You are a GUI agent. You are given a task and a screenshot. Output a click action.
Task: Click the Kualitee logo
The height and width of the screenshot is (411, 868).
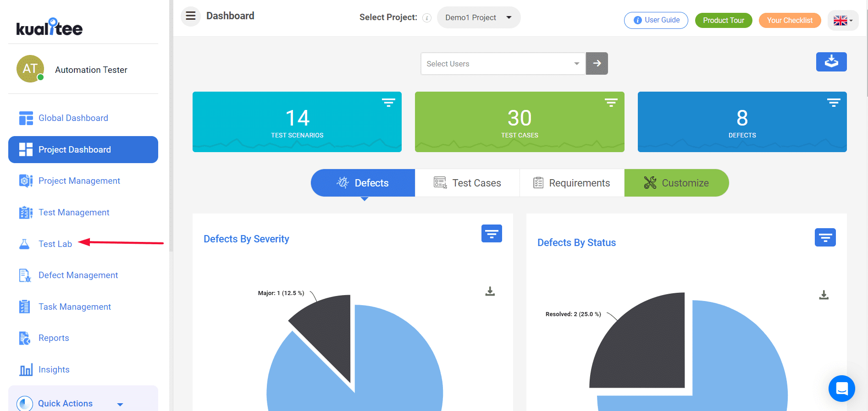(x=50, y=27)
